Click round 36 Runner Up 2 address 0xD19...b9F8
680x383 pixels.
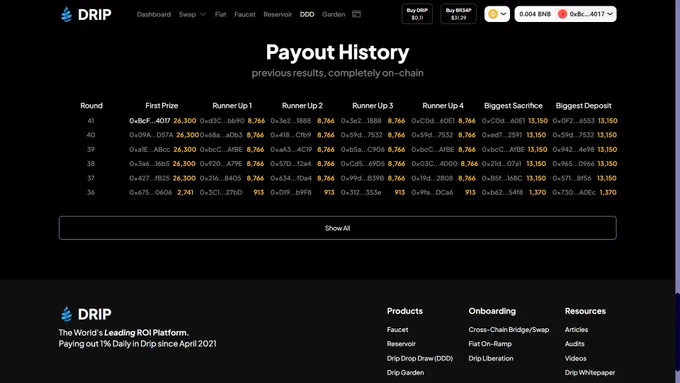point(291,192)
